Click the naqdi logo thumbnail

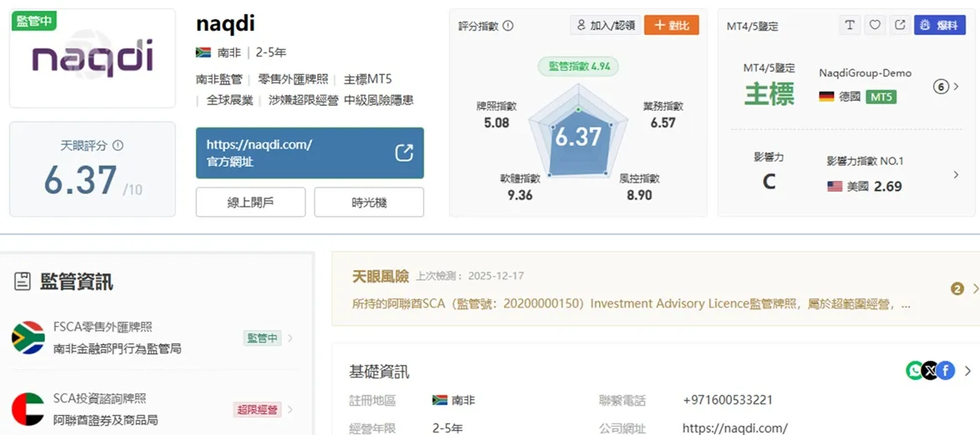pos(92,58)
